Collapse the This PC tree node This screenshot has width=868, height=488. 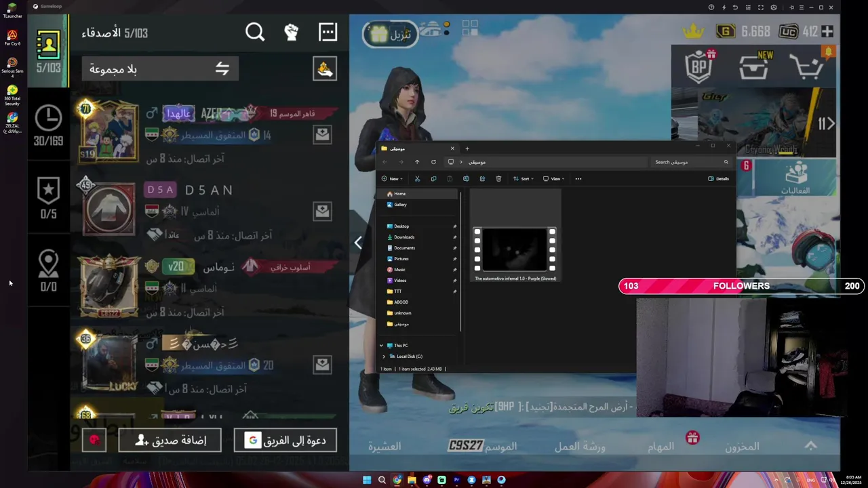pos(381,346)
